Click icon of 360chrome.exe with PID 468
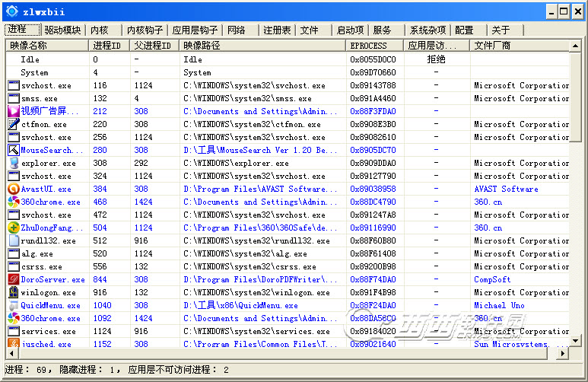The image size is (588, 382). pos(14,202)
